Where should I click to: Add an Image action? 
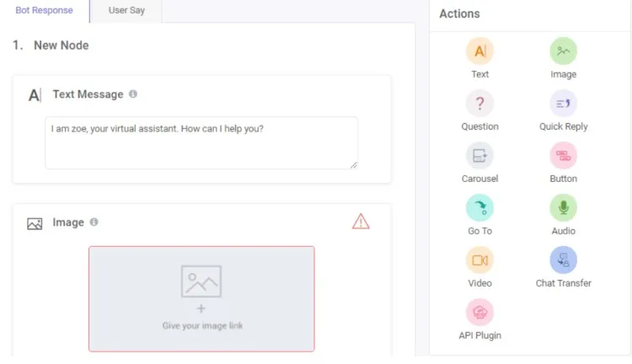563,52
